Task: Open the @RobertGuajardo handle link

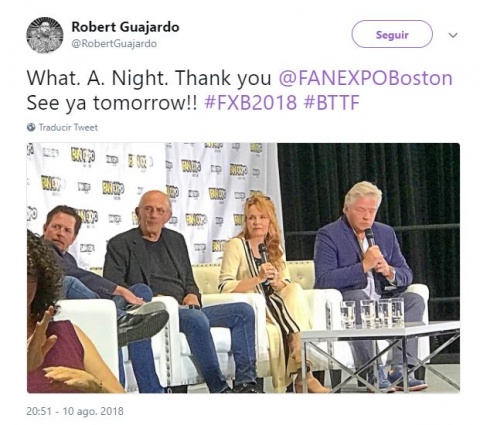Action: pyautogui.click(x=114, y=44)
